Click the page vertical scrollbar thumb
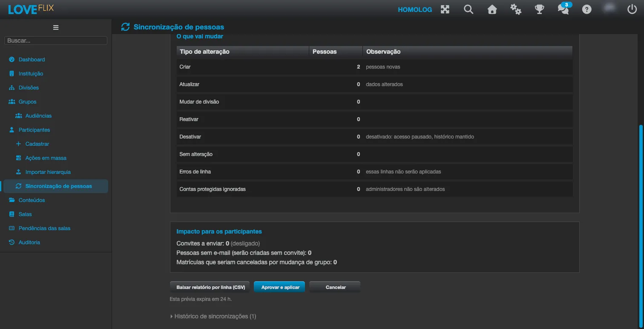The width and height of the screenshot is (644, 329). pyautogui.click(x=640, y=226)
